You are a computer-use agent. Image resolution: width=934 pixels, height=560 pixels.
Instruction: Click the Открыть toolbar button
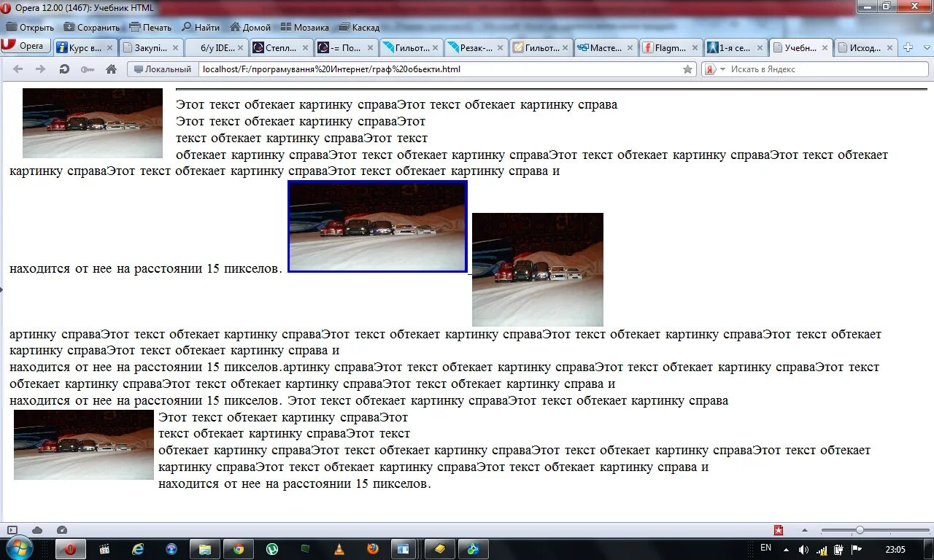point(31,27)
